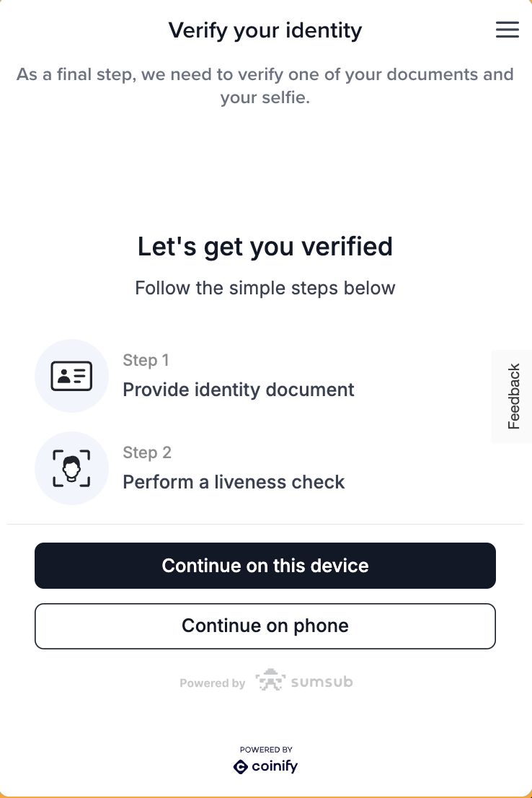Choose Continue on phone
Viewport: 532px width, 798px height.
click(265, 626)
